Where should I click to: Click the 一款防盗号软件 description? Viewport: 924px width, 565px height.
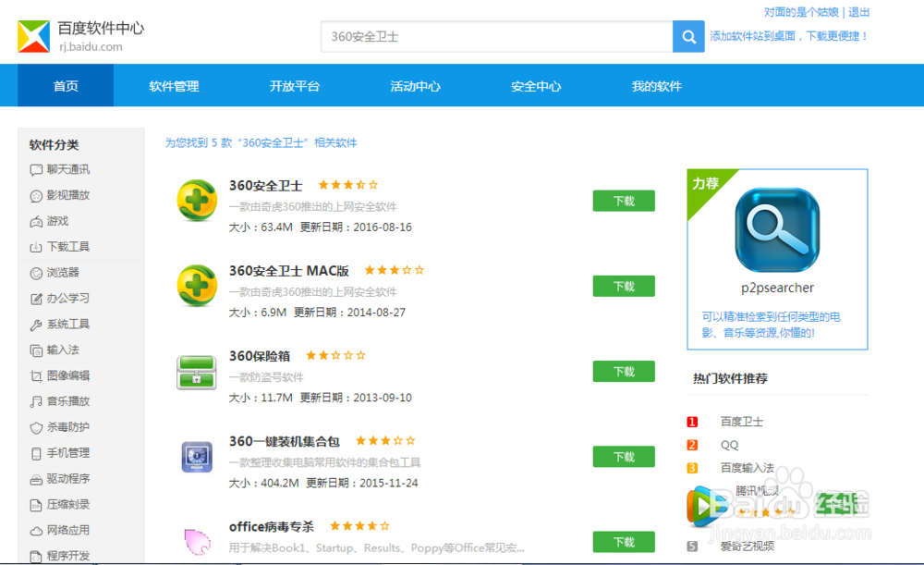click(x=266, y=377)
